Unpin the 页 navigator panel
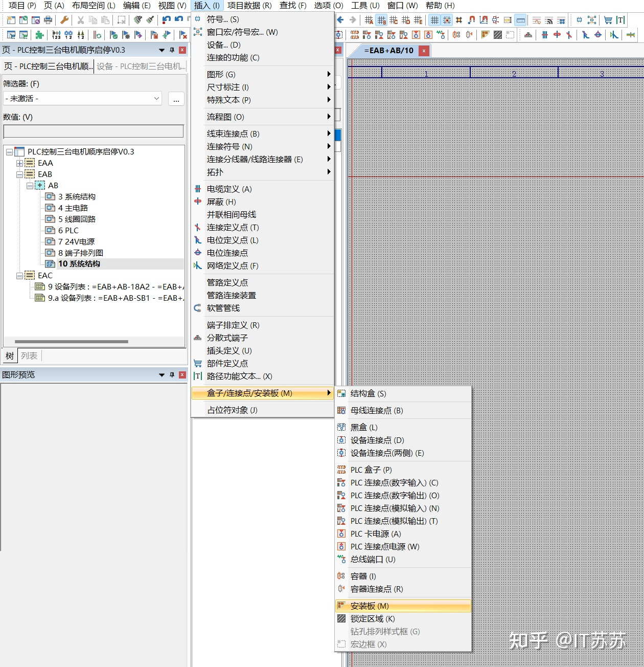 tap(172, 50)
